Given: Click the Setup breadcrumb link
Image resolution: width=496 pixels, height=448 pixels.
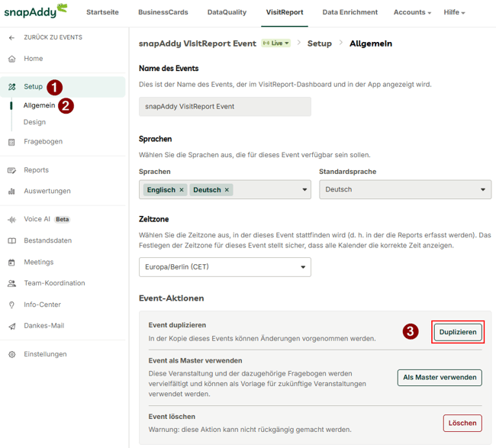Looking at the screenshot, I should (x=320, y=44).
